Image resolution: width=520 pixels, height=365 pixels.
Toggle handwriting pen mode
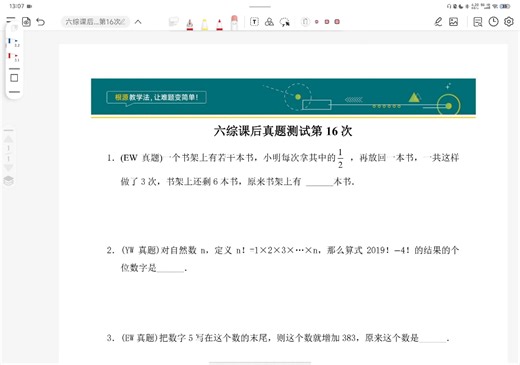438,22
